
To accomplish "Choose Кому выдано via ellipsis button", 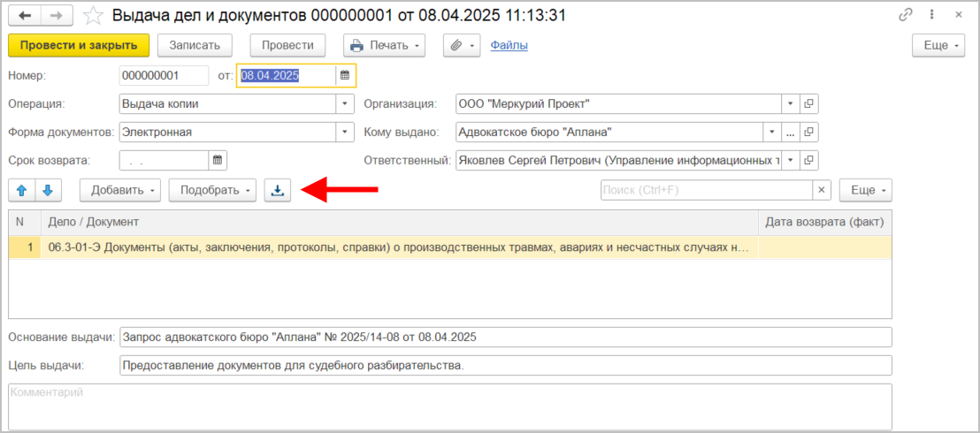I will (790, 132).
